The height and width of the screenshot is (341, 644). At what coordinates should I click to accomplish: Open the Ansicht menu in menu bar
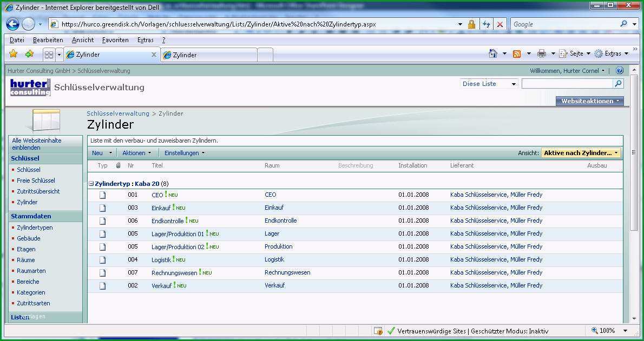pyautogui.click(x=83, y=40)
